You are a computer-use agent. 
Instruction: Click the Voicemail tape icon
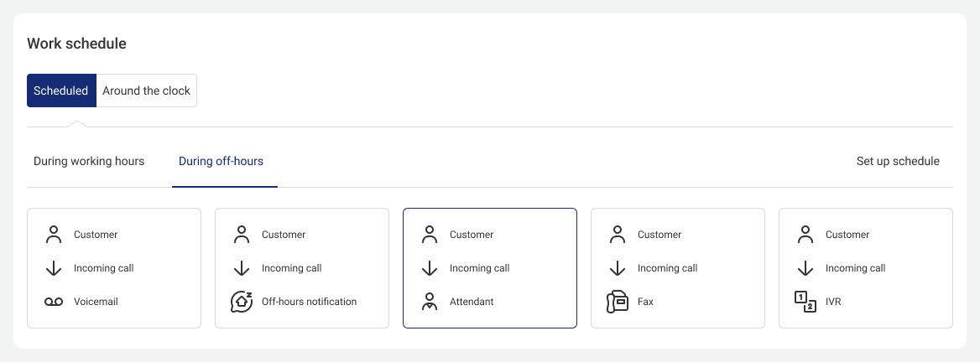coord(54,302)
